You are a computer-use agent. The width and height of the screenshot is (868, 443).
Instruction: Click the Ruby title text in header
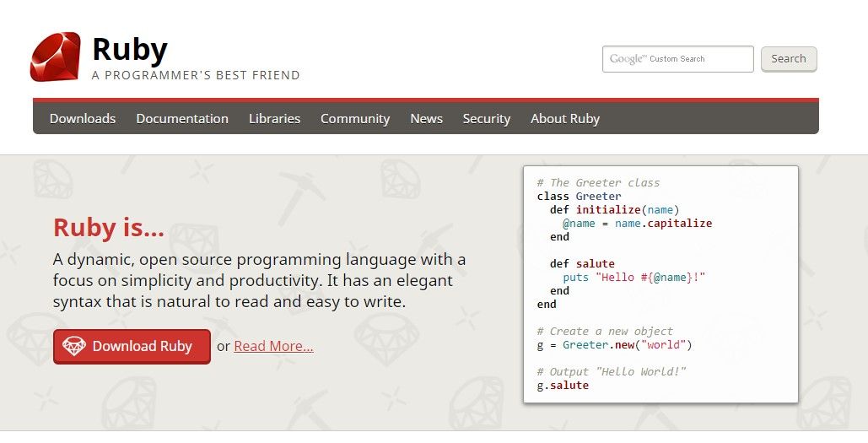(x=130, y=49)
